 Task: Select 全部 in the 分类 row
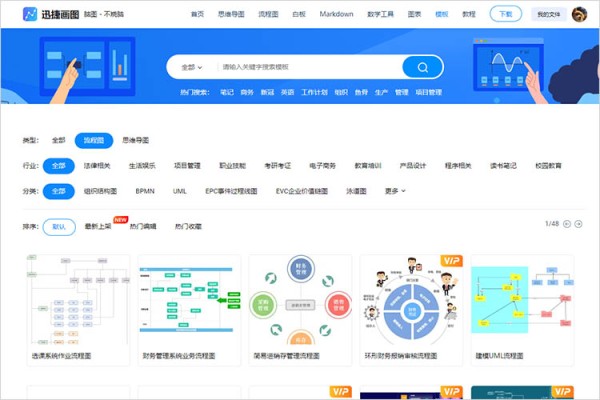tap(59, 191)
